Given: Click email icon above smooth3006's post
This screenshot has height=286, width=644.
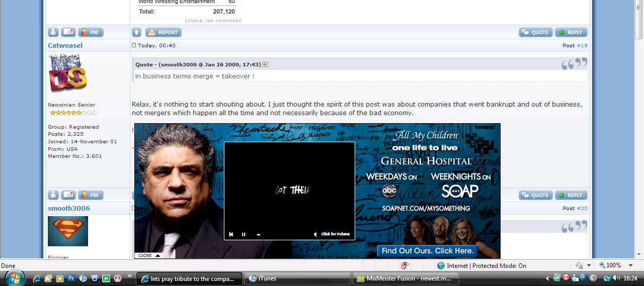Looking at the screenshot, I should [68, 195].
